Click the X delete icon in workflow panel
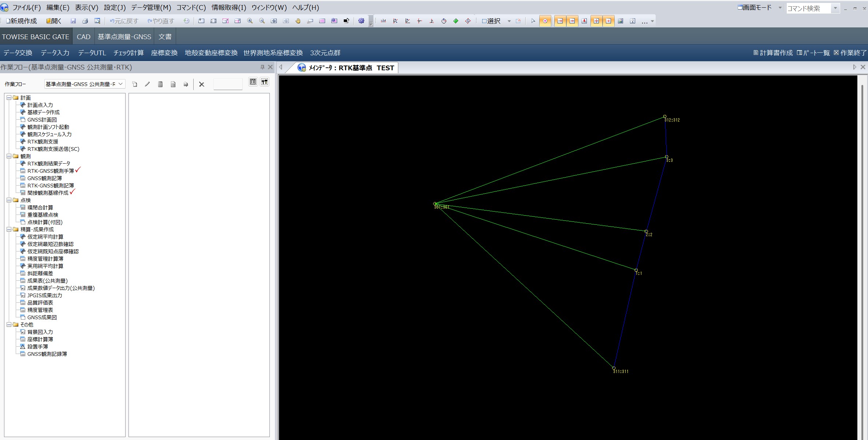Screen dimensions: 868x440 201,84
